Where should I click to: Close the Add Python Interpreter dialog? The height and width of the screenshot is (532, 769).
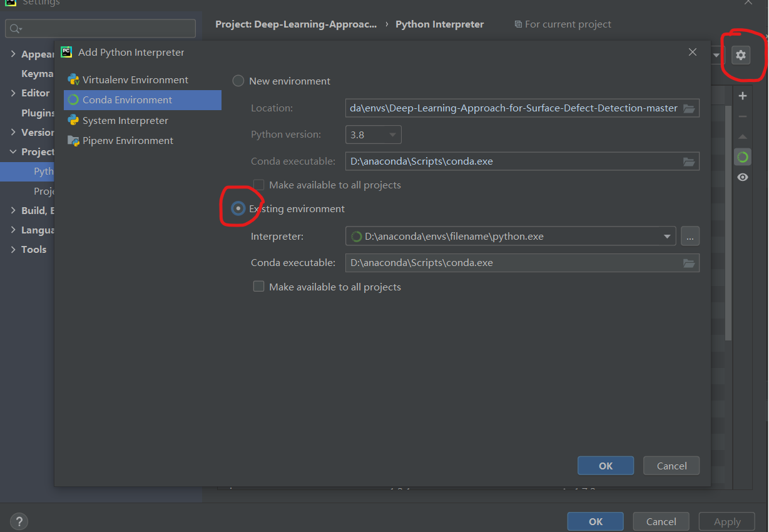692,53
